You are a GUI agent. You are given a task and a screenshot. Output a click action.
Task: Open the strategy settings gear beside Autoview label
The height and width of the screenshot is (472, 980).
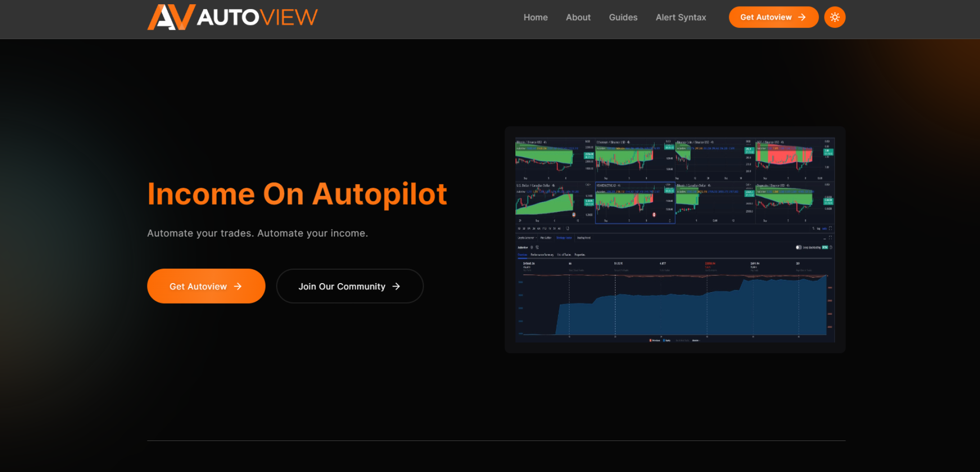coord(531,247)
